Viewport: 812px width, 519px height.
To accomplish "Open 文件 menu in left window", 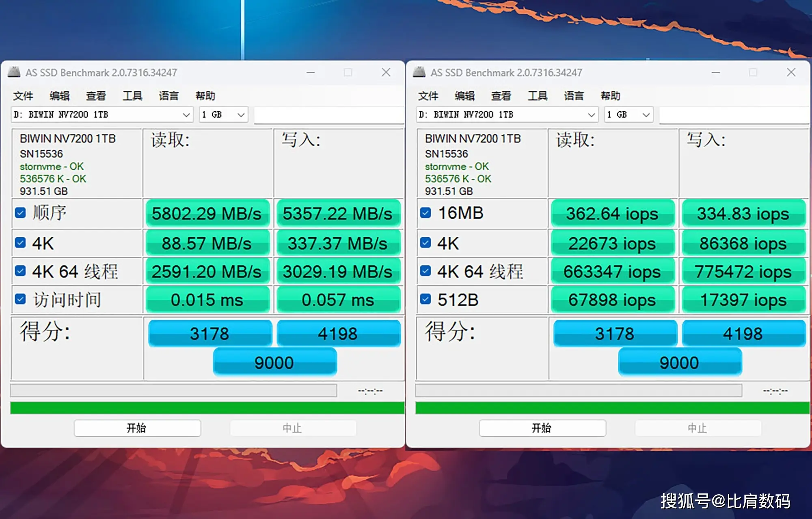I will [23, 96].
